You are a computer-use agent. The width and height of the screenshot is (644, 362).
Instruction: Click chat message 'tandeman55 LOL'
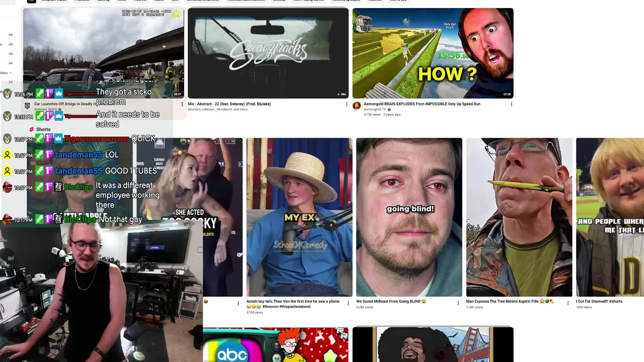coord(87,155)
